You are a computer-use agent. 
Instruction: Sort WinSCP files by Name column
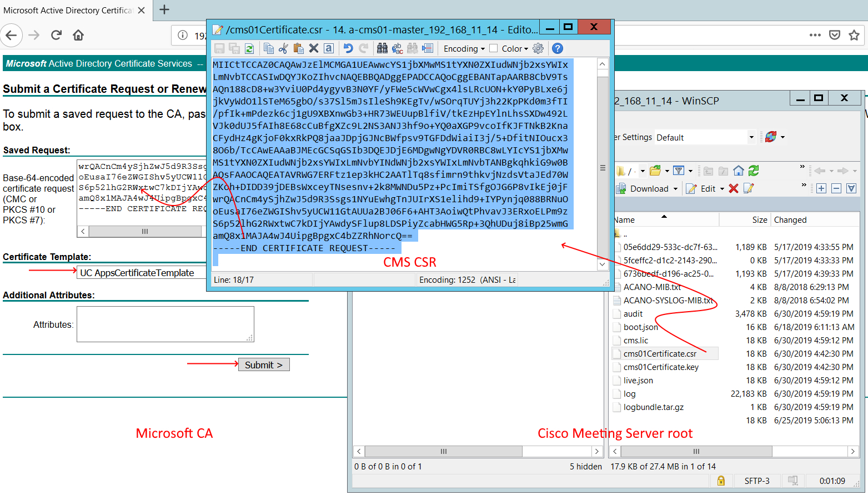coord(666,220)
